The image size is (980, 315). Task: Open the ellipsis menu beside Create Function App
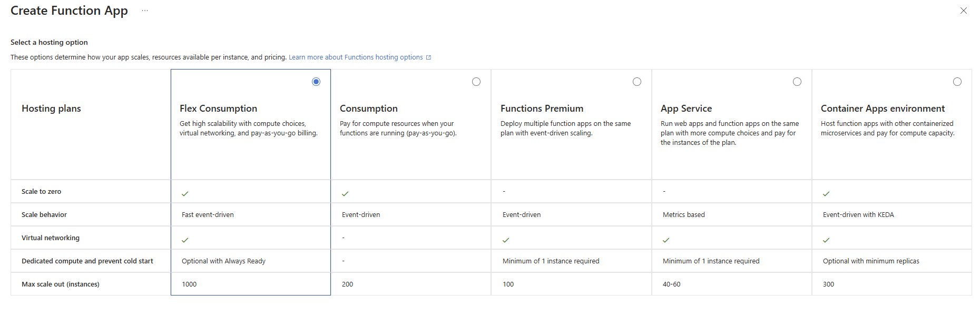point(145,11)
